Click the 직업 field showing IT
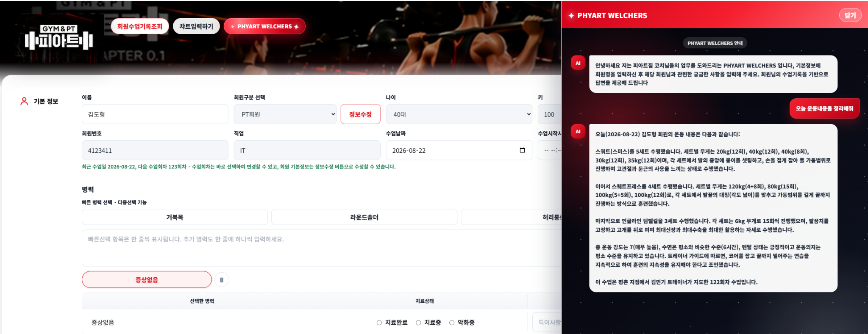Image resolution: width=868 pixels, height=334 pixels. [307, 150]
